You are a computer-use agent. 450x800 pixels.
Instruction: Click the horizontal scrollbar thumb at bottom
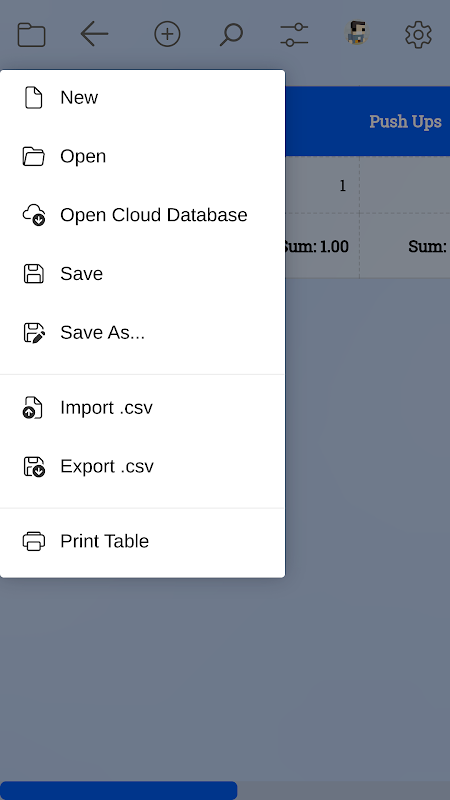click(118, 790)
